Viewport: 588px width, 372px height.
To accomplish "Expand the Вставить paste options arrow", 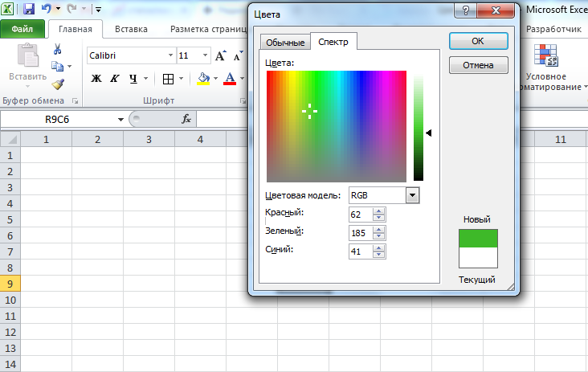I will 28,86.
